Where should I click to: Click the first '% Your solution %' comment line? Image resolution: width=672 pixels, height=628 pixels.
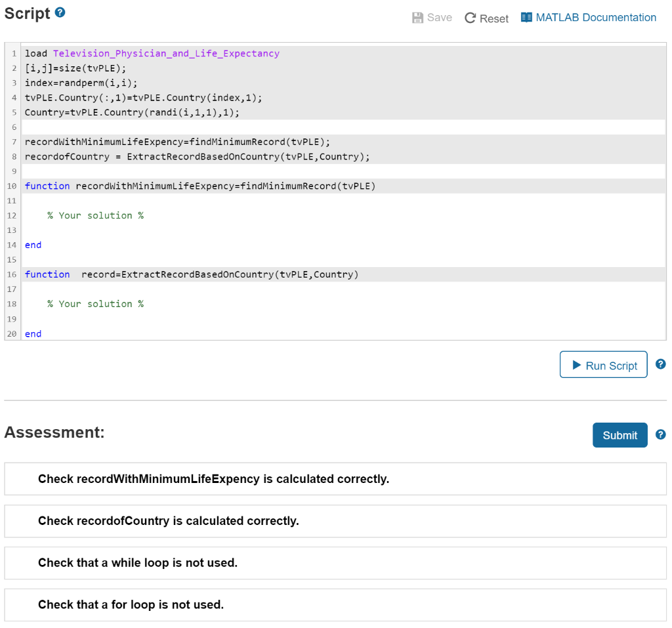coord(96,215)
